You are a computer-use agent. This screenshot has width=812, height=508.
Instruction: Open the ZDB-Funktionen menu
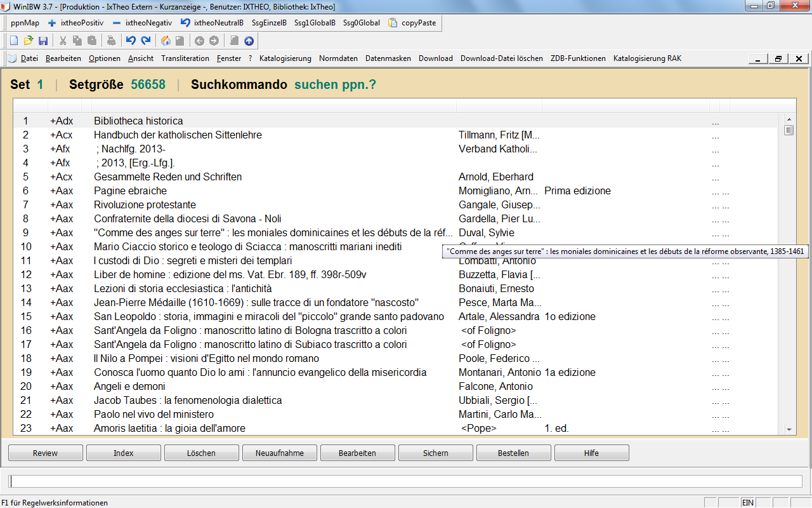578,58
